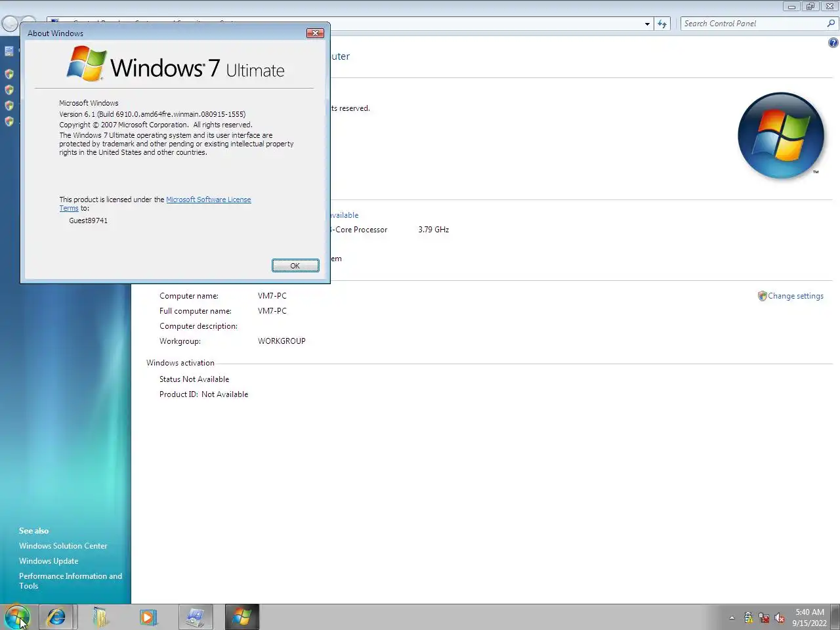
Task: Open Windows Explorer folder icon on taskbar
Action: (101, 617)
